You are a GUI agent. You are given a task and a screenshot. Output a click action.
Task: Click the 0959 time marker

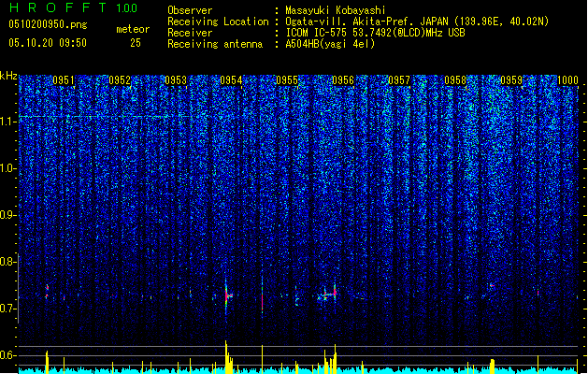(511, 80)
